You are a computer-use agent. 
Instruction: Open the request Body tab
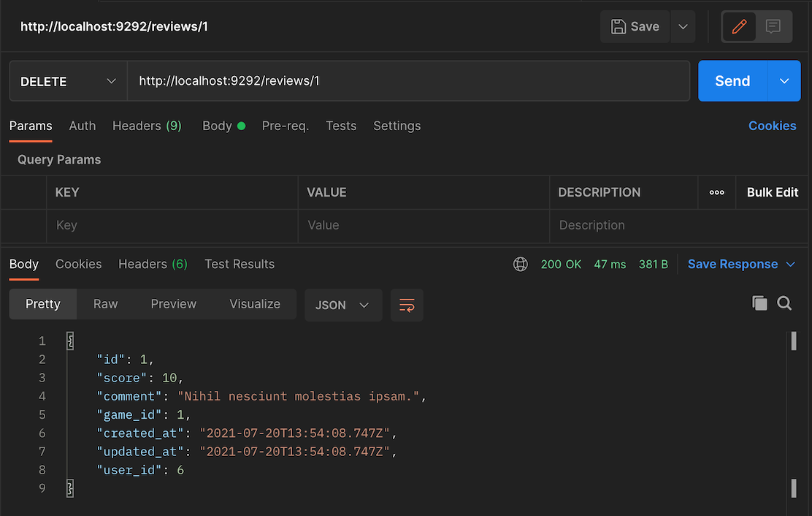coord(223,126)
